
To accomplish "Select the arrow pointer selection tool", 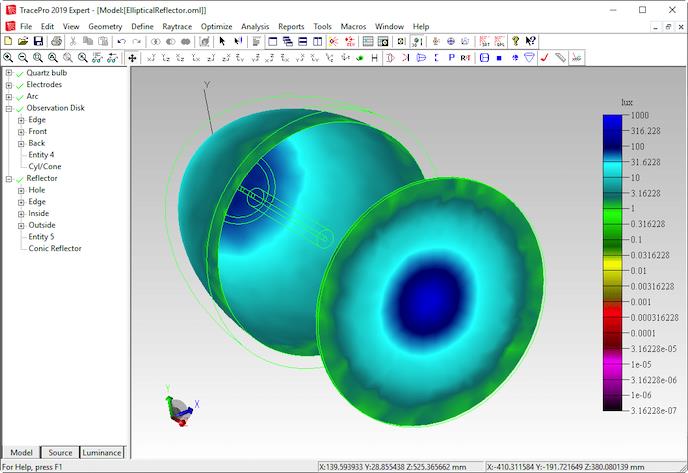I will (x=222, y=41).
